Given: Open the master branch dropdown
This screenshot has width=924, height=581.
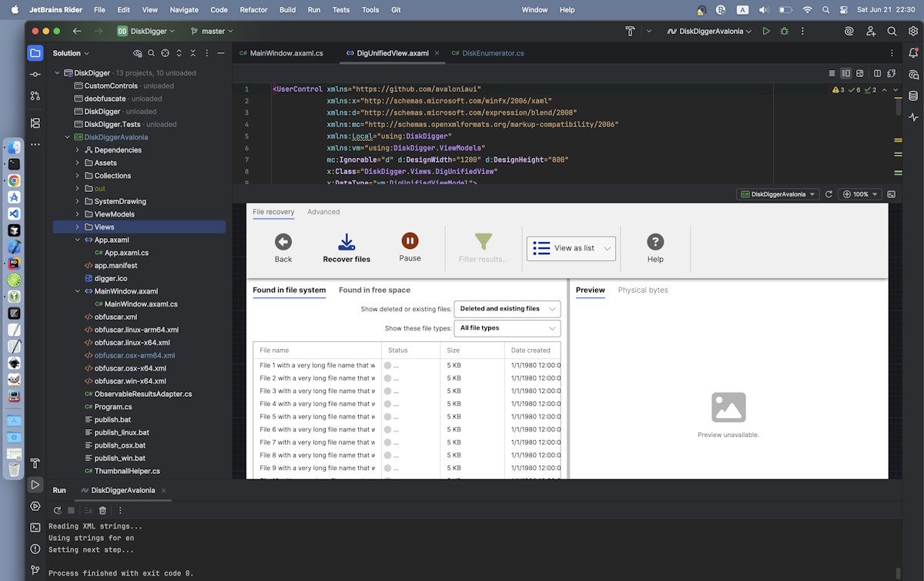Looking at the screenshot, I should (x=211, y=32).
